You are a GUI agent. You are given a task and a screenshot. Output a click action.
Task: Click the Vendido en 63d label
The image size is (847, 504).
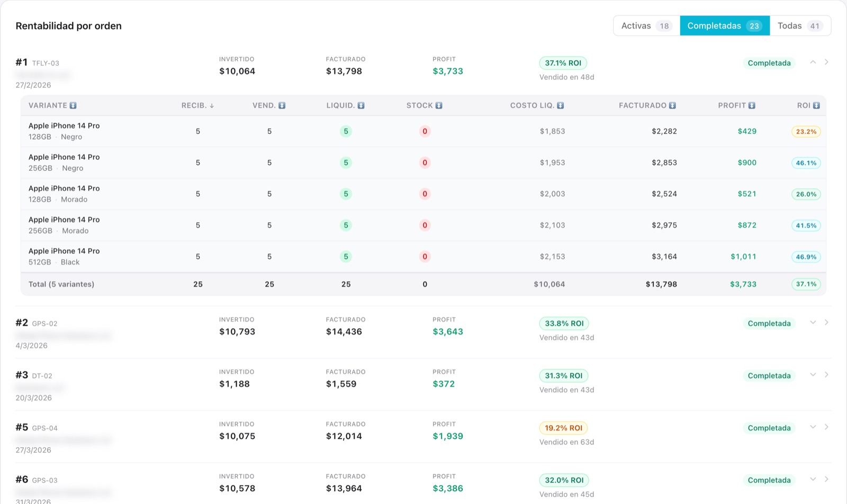(x=566, y=442)
